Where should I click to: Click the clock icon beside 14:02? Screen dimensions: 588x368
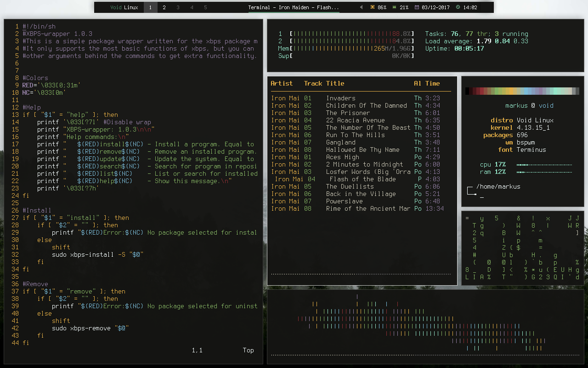[458, 7]
